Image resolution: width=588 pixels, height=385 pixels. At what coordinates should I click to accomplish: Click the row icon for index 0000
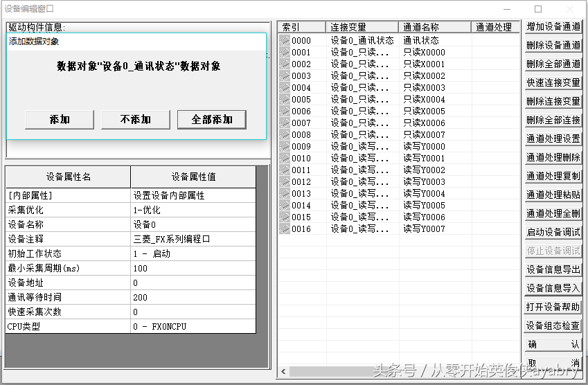pos(285,41)
